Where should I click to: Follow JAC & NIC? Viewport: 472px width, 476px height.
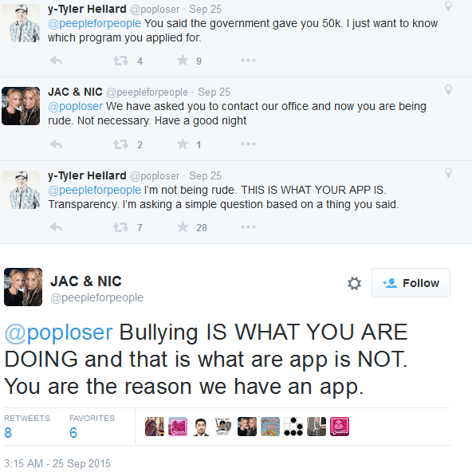pos(411,282)
